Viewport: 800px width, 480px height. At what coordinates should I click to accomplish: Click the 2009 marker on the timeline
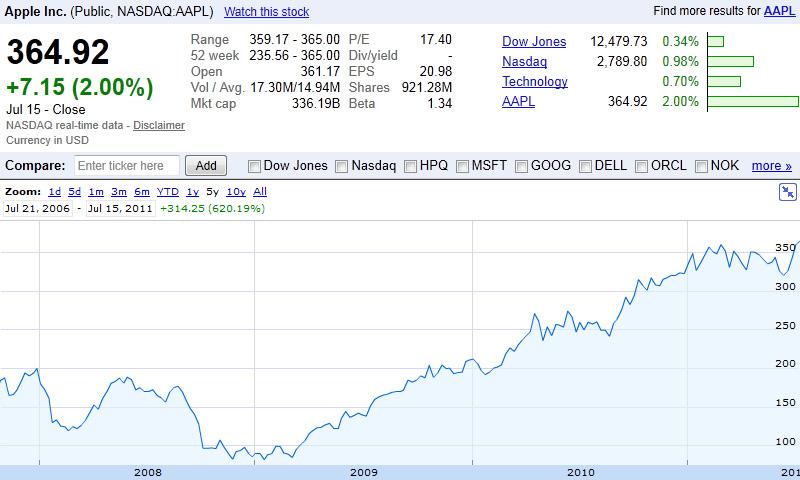click(x=364, y=472)
